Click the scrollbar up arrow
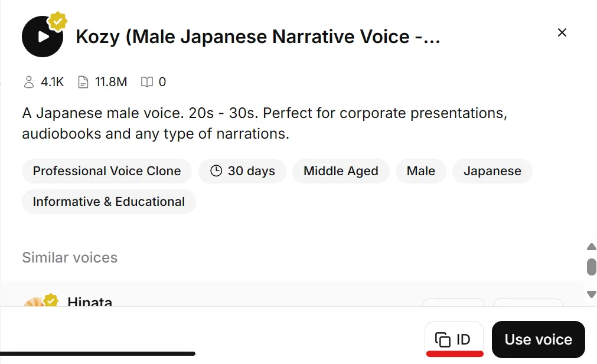Screen dimensions: 597x364 [591, 247]
